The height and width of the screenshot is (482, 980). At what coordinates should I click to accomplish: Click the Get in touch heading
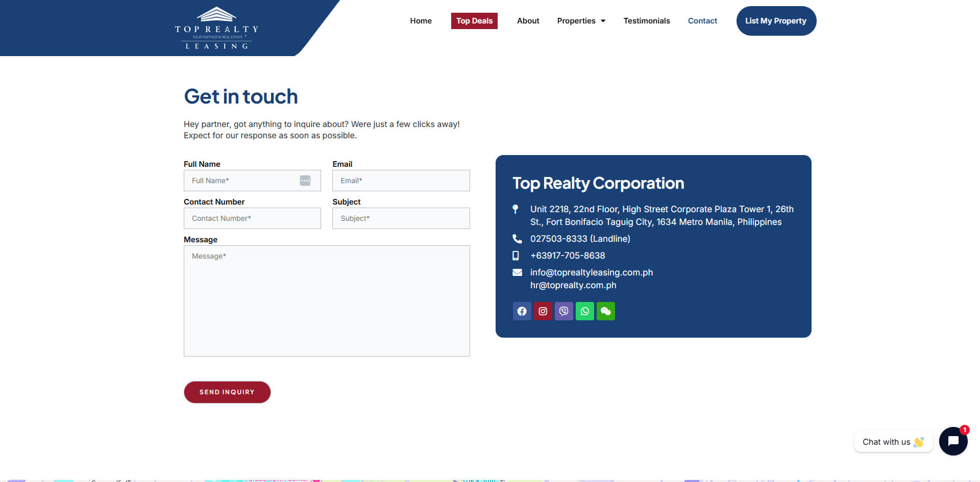tap(241, 96)
